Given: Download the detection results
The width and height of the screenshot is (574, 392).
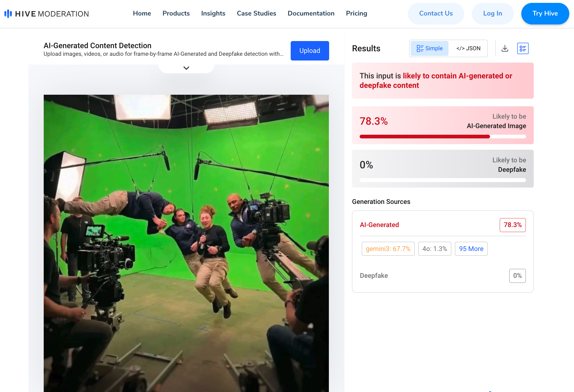Looking at the screenshot, I should coord(505,48).
